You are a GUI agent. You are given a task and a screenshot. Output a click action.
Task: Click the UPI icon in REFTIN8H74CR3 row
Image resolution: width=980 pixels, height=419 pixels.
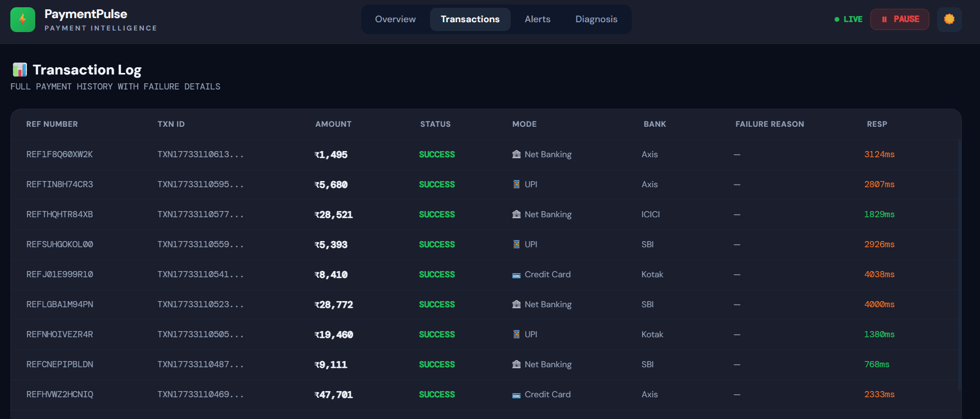(516, 184)
